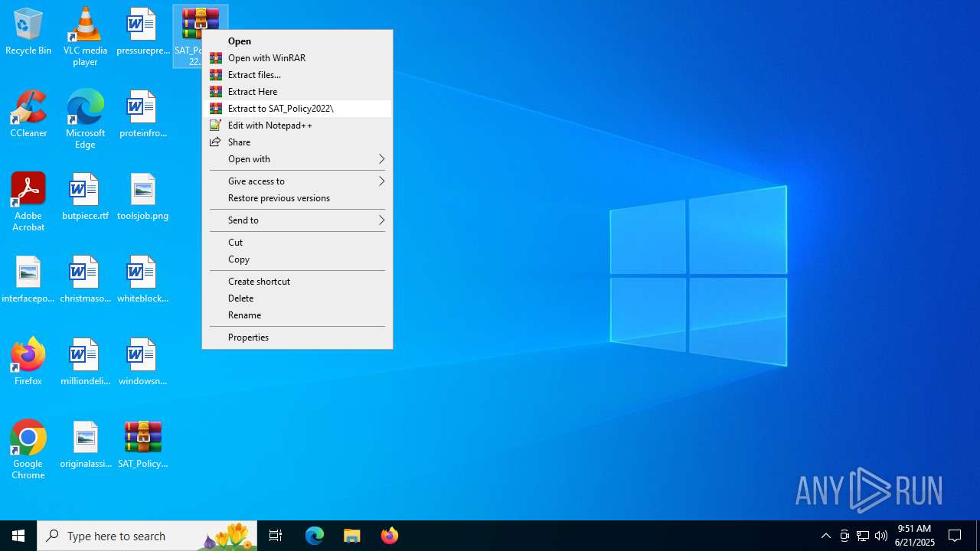Click the Windows Start button
The height and width of the screenshot is (551, 980).
coord(18,536)
